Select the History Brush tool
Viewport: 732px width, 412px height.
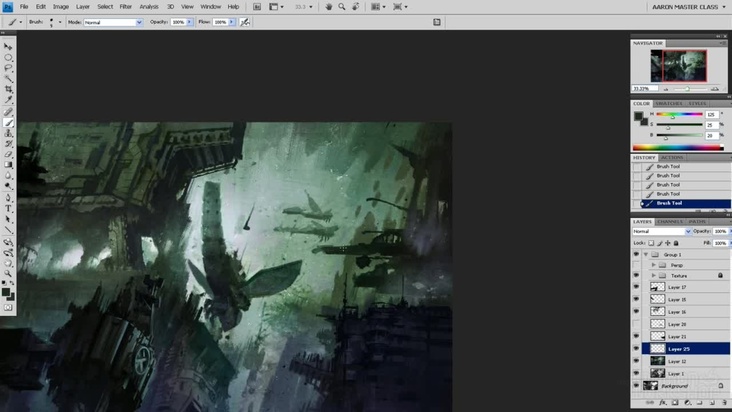point(8,144)
